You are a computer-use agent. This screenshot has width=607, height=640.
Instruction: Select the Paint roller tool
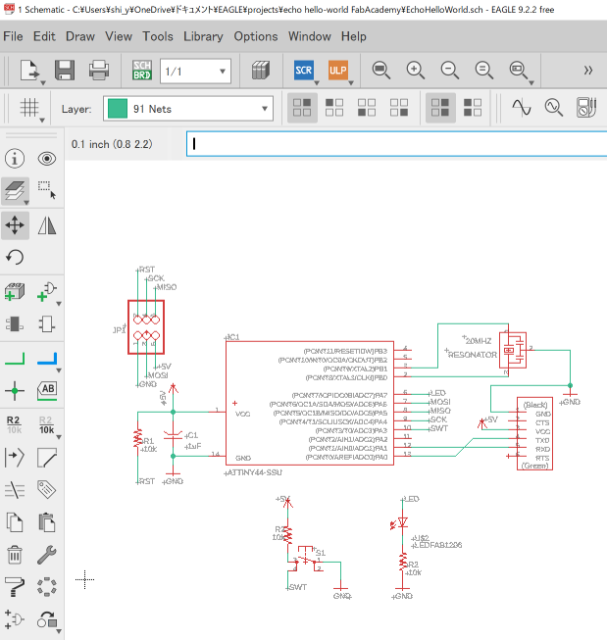pyautogui.click(x=15, y=587)
